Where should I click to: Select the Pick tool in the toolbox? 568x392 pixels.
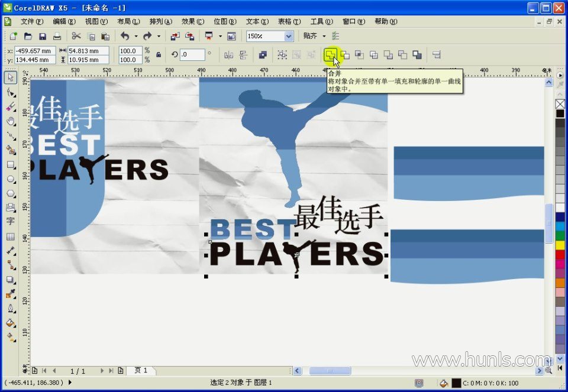pyautogui.click(x=11, y=77)
